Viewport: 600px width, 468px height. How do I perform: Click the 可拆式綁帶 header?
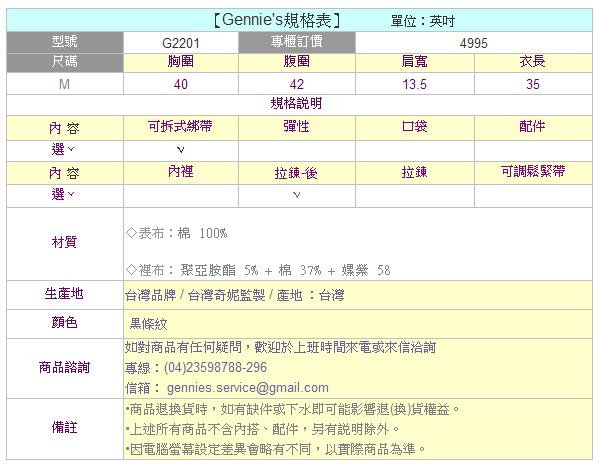181,127
